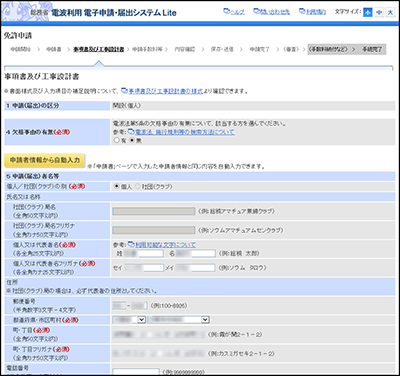The width and height of the screenshot is (400, 376).
Task: Click the icon before 利用可能な文字について link
Action: (x=131, y=245)
